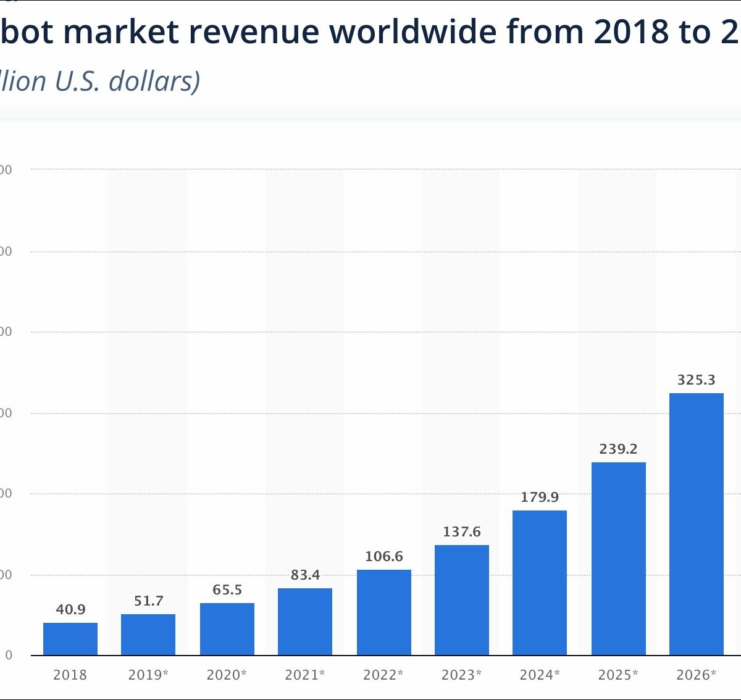The height and width of the screenshot is (700, 741).
Task: Select the 137.6 data label
Action: coord(462,531)
